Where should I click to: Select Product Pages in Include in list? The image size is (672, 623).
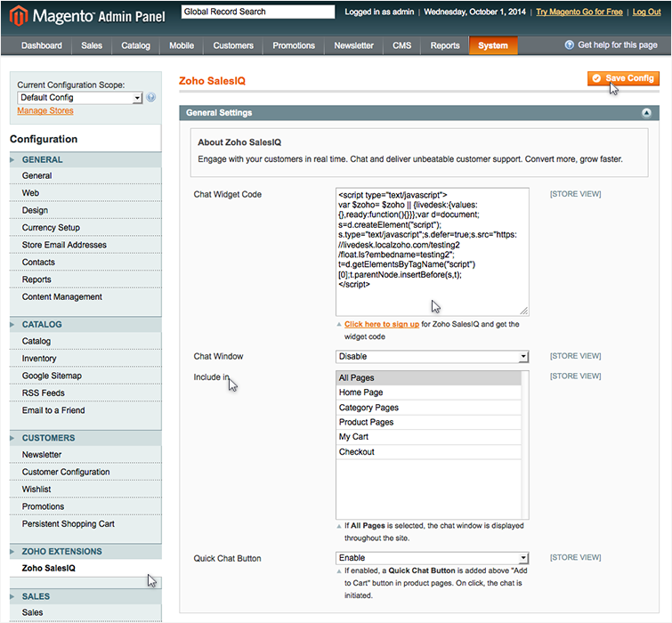[x=429, y=422]
